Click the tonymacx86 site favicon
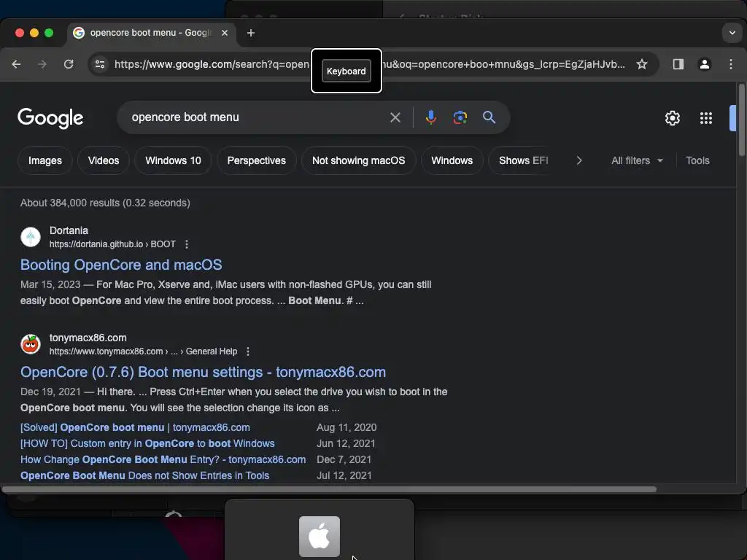The height and width of the screenshot is (560, 747). [x=31, y=344]
